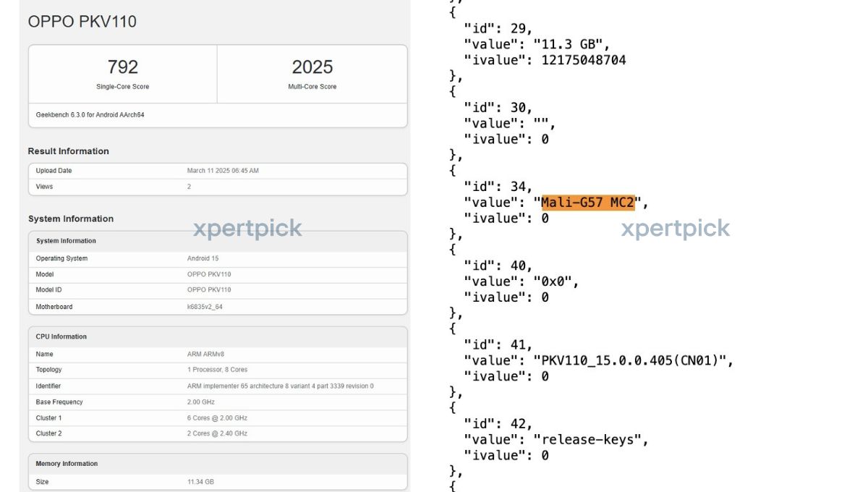Select the 2025 Multi-Core Score value
868x492 pixels.
pos(312,67)
